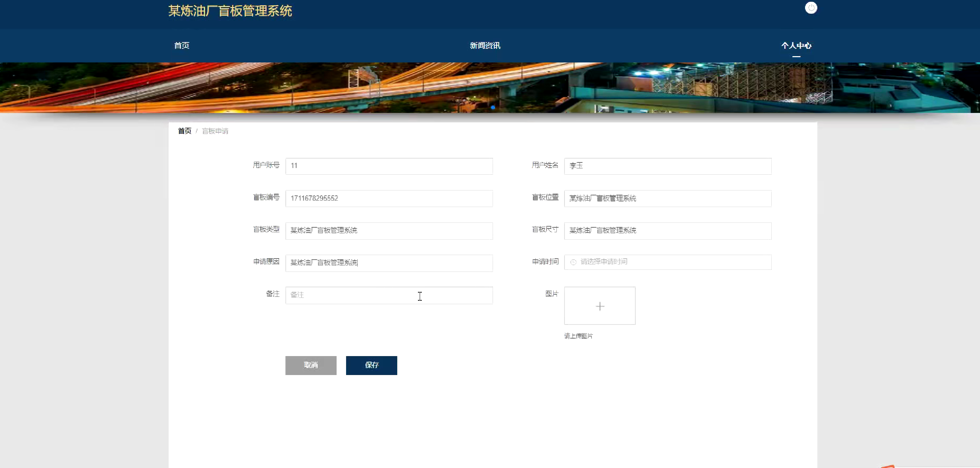
Task: Click the clock icon in 申请时间 field
Action: tap(573, 262)
